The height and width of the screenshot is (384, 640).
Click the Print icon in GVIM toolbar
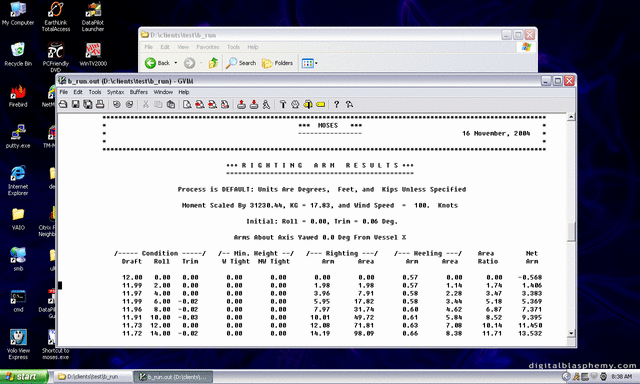point(100,104)
